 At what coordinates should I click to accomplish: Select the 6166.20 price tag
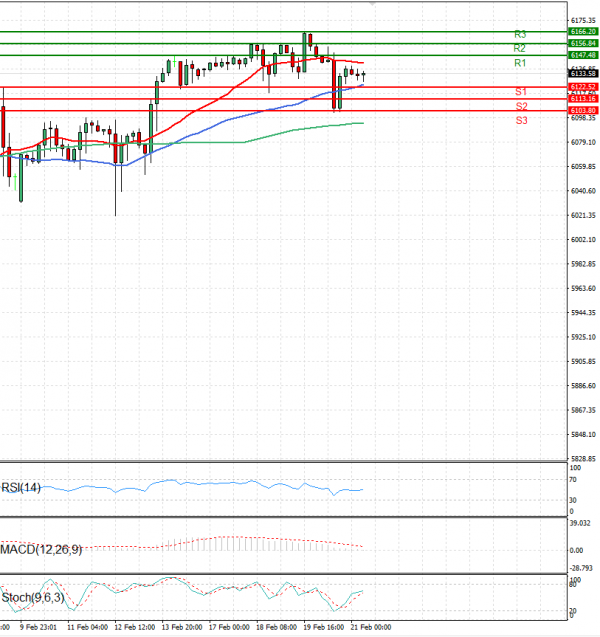pyautogui.click(x=583, y=32)
